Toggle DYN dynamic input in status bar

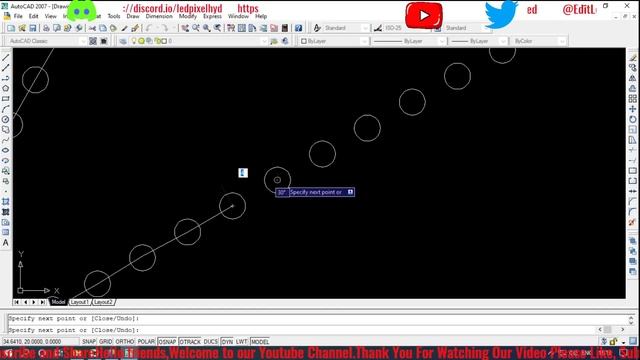tap(227, 342)
